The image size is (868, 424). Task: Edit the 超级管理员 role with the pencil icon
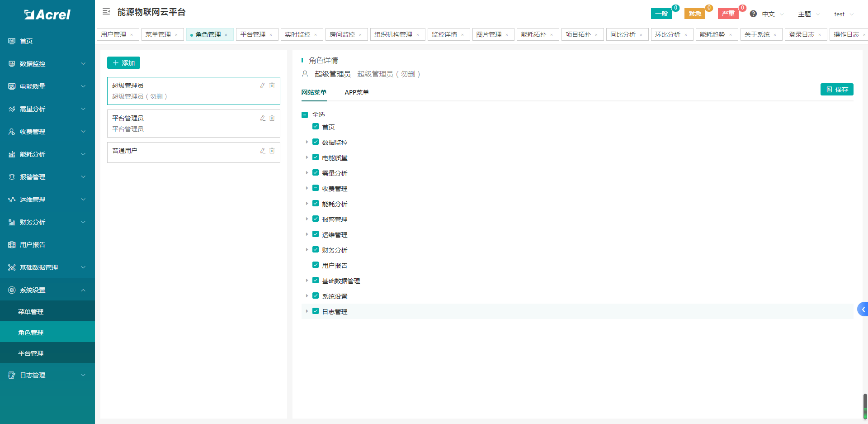click(263, 86)
